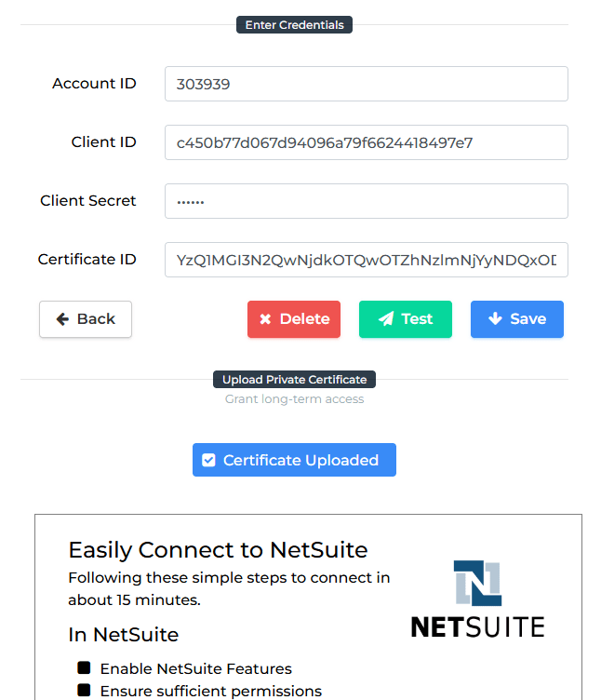This screenshot has width=601, height=700.
Task: Click into the Client ID field
Action: (x=366, y=142)
